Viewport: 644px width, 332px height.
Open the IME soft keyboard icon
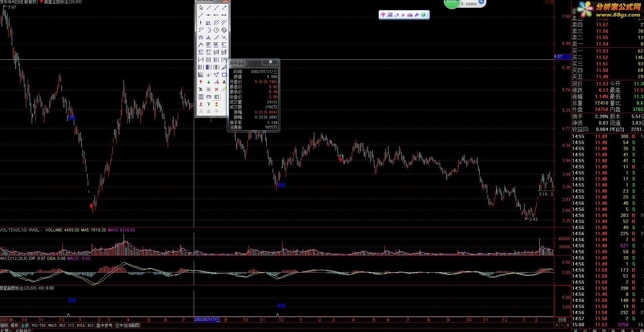(410, 15)
